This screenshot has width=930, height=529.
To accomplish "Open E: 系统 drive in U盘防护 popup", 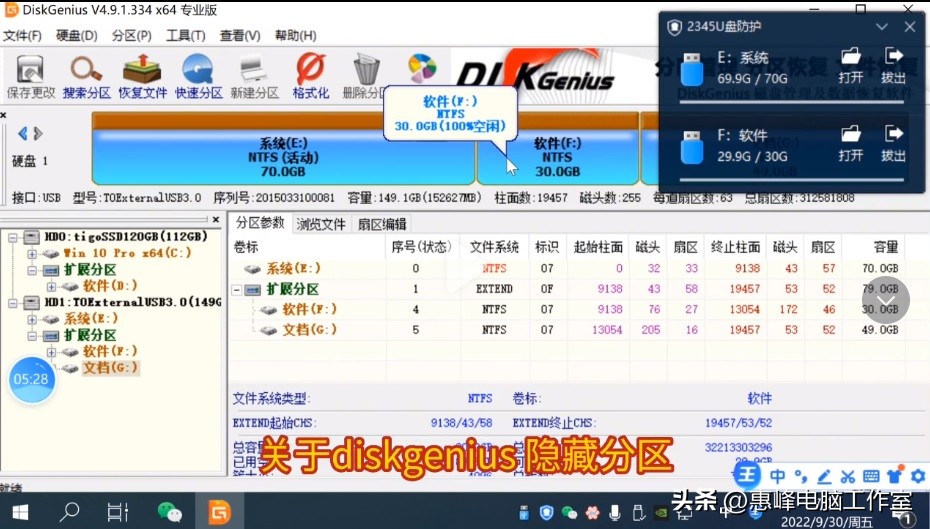I will tap(851, 66).
